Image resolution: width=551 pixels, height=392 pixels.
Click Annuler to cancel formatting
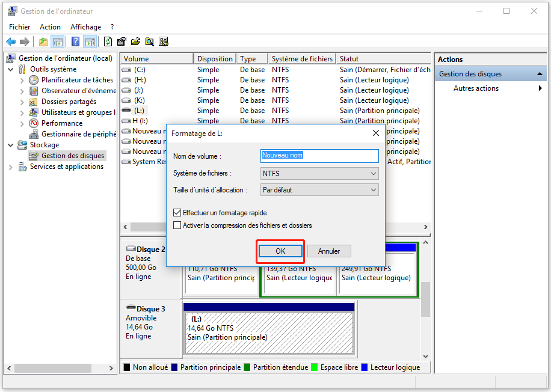pos(329,251)
